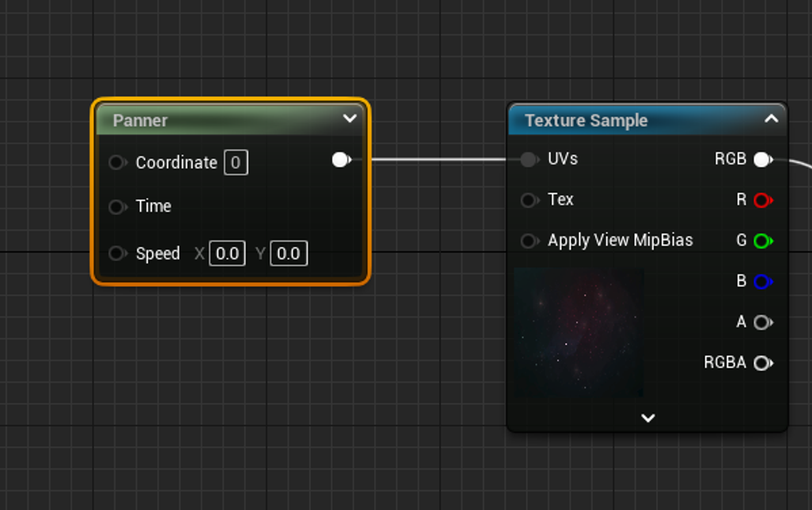Click the UVs label text
Screen dimensions: 812x510
pyautogui.click(x=563, y=159)
